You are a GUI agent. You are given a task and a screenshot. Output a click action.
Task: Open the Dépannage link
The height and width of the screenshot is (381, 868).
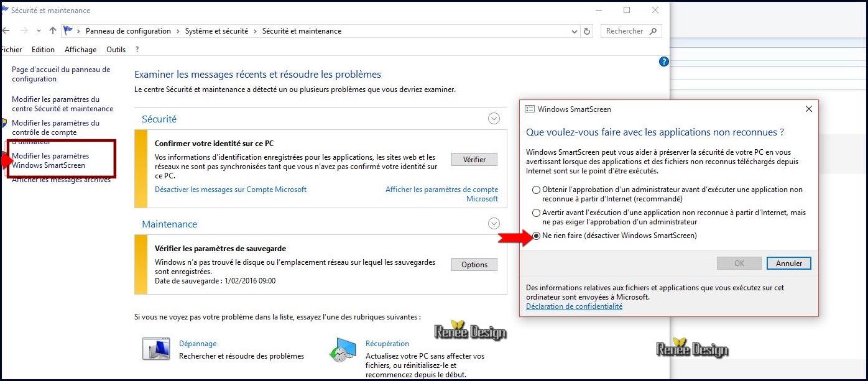tap(198, 344)
